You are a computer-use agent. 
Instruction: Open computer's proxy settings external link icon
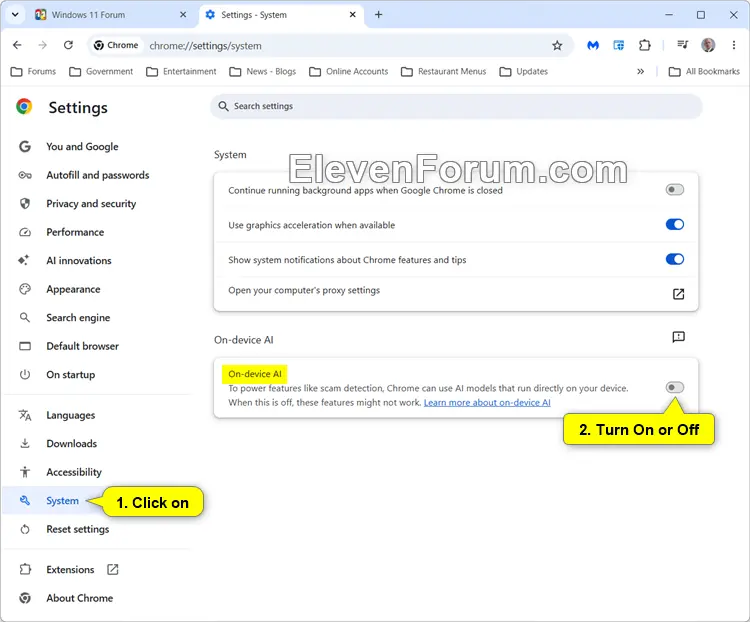pyautogui.click(x=678, y=294)
